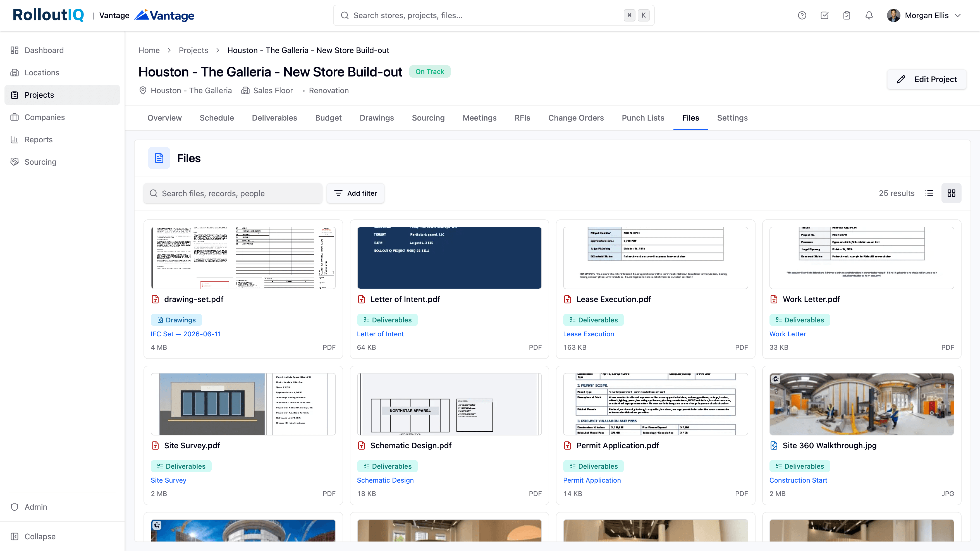The image size is (980, 551).
Task: Click the Dashboard sidebar icon
Action: pos(15,50)
